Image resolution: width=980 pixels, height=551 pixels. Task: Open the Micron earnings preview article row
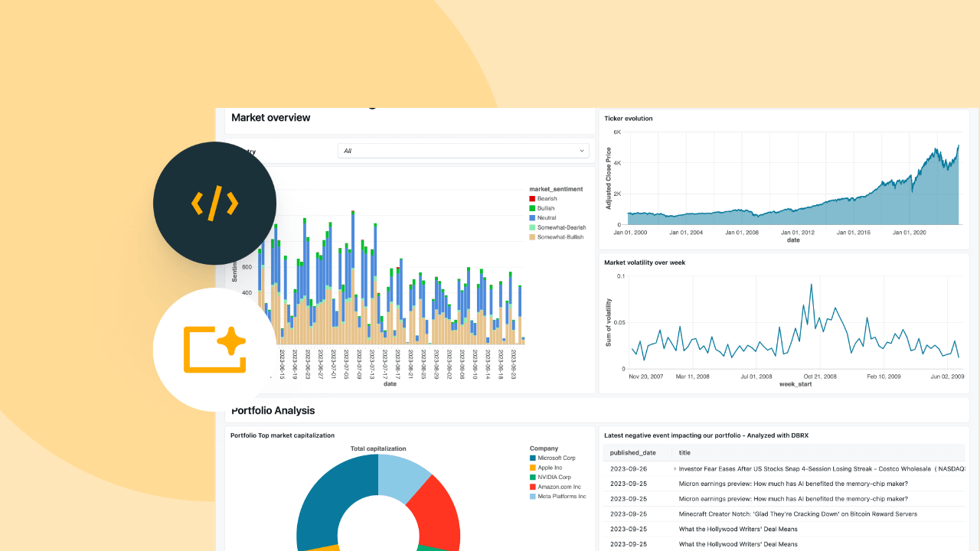[x=793, y=484]
